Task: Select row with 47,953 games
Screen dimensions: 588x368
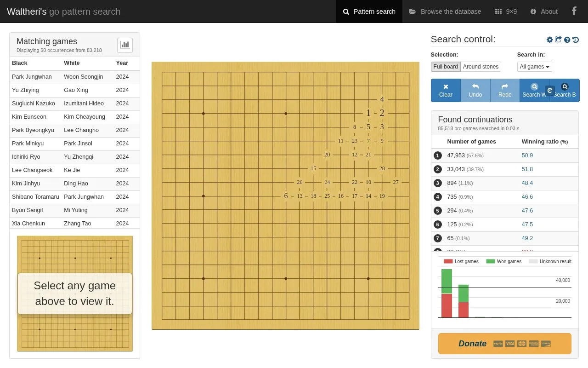Action: tap(505, 155)
